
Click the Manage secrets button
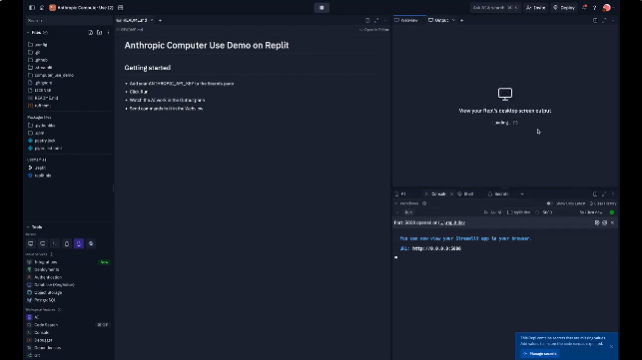(x=540, y=353)
